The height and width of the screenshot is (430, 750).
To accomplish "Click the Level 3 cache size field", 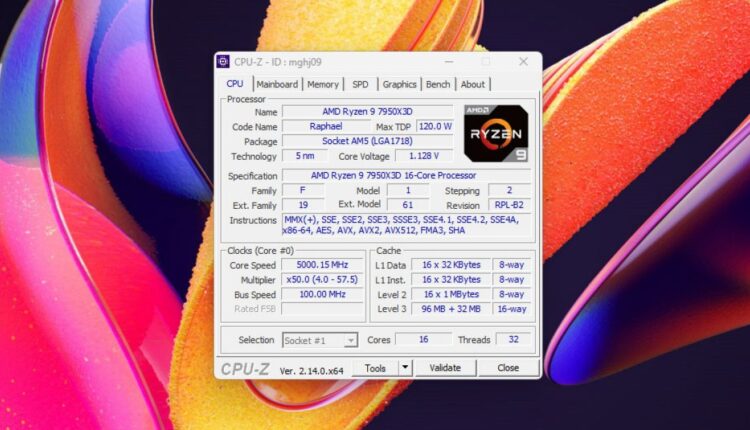I will 452,310.
